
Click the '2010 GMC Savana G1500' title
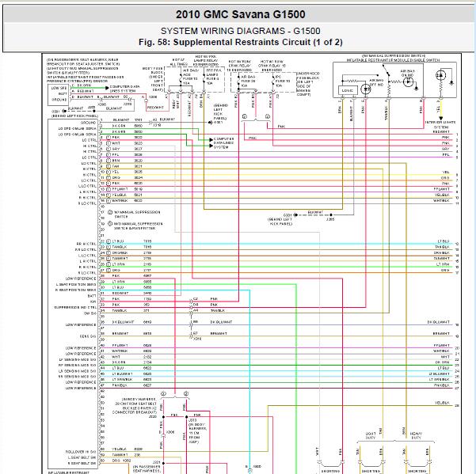(241, 14)
